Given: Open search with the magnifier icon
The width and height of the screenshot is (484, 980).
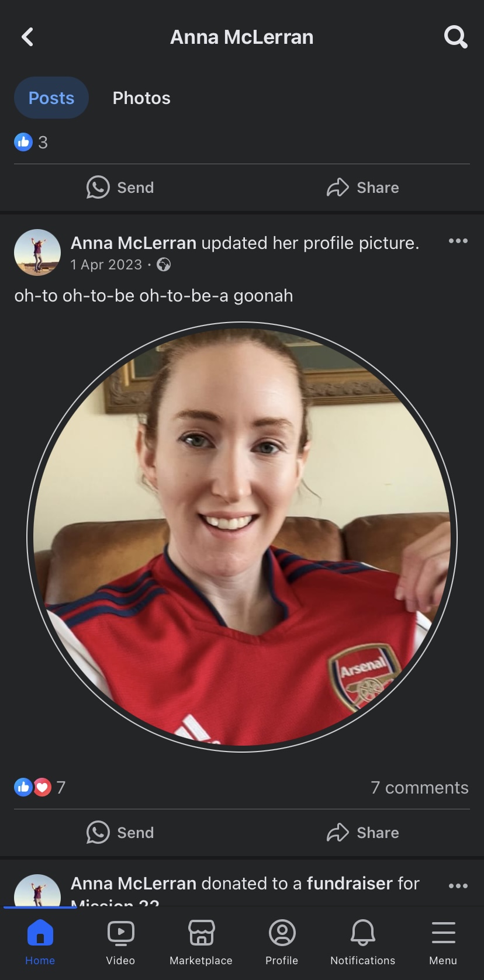Looking at the screenshot, I should point(455,37).
